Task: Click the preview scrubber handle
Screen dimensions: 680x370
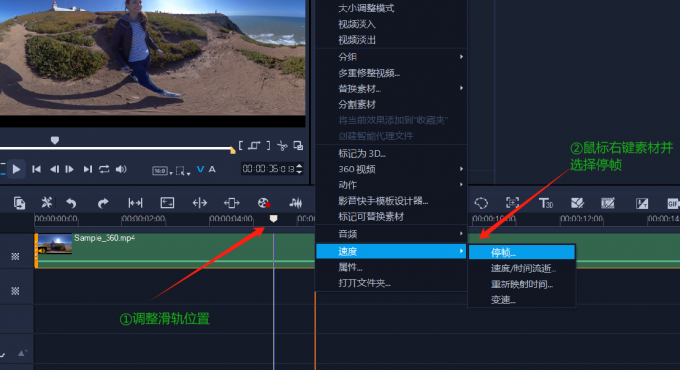Action: (x=55, y=140)
